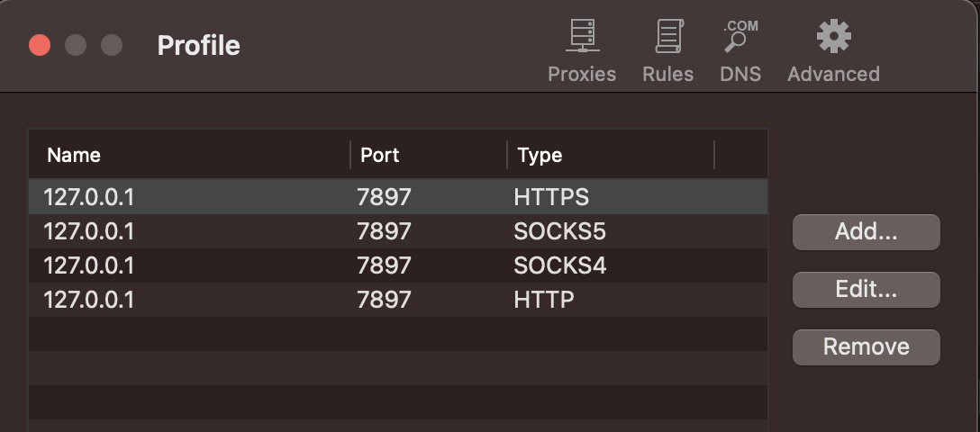Click the Add... button
Screen dimensions: 980x432
coord(867,232)
